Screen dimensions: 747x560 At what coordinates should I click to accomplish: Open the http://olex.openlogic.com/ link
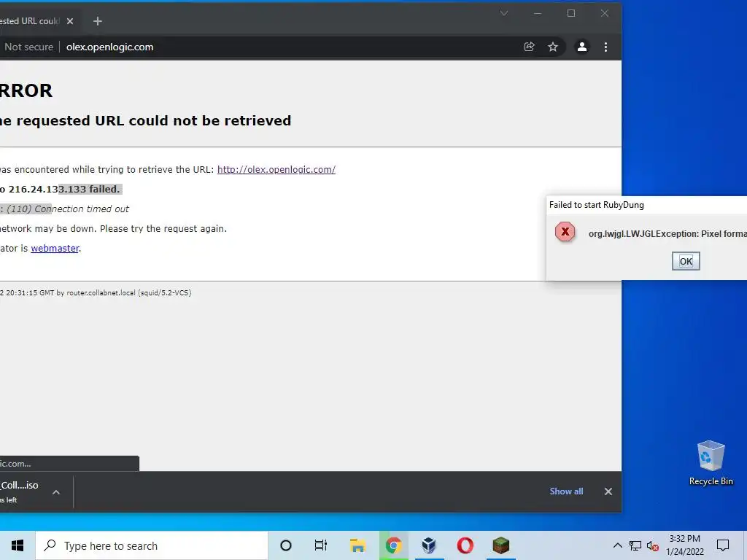tap(276, 169)
